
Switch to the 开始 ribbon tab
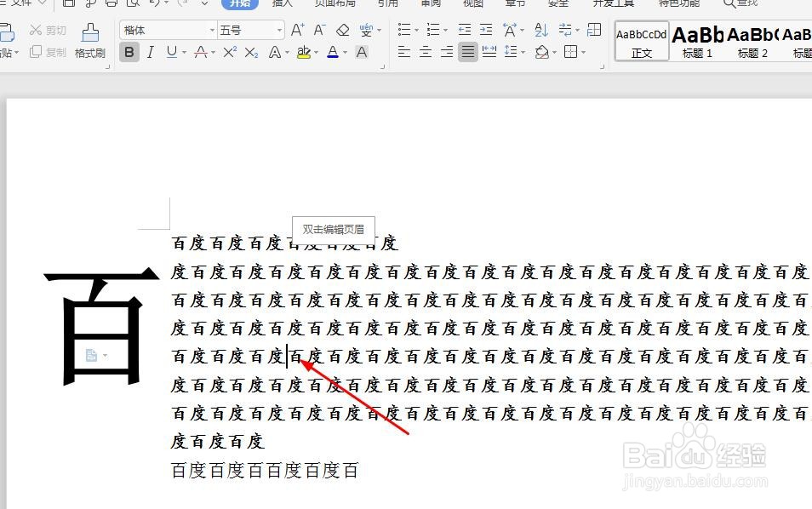coord(240,3)
